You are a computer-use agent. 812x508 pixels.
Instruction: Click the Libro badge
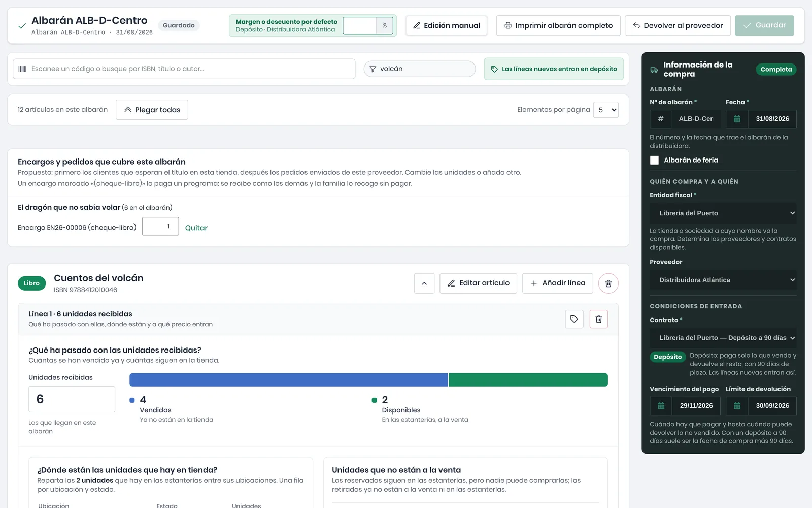(x=31, y=283)
